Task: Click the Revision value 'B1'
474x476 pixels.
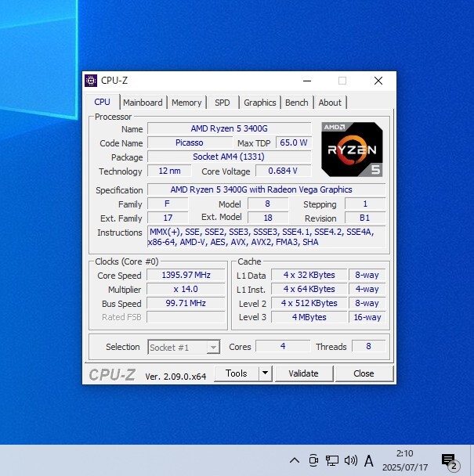Action: [x=365, y=218]
